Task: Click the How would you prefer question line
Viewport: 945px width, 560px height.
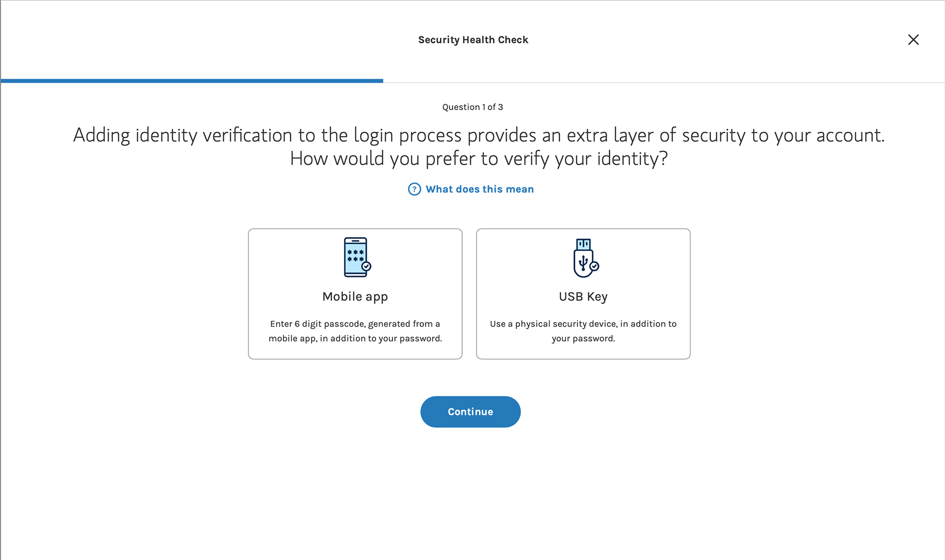Action: coord(478,159)
